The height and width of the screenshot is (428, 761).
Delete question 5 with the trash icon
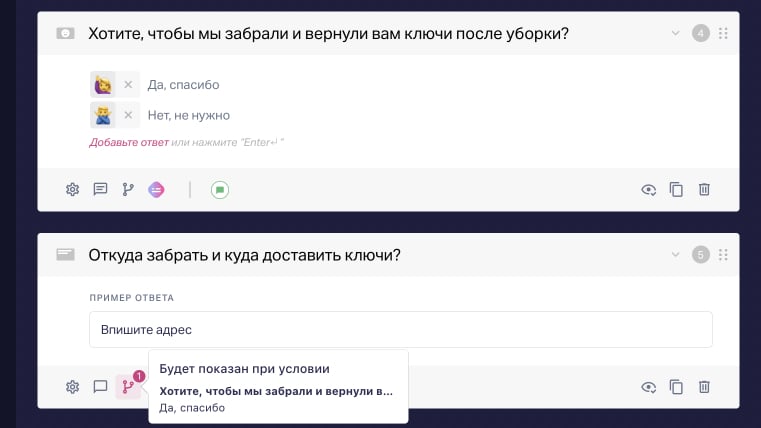point(704,386)
